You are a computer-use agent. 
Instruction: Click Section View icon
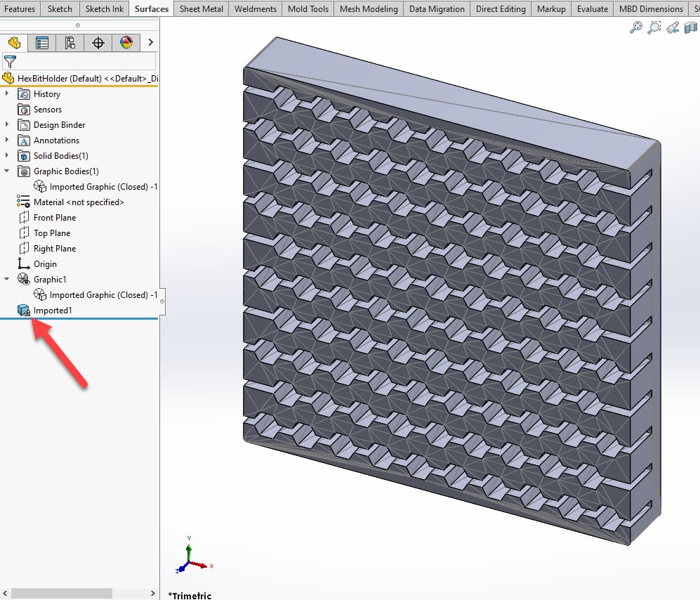point(691,27)
